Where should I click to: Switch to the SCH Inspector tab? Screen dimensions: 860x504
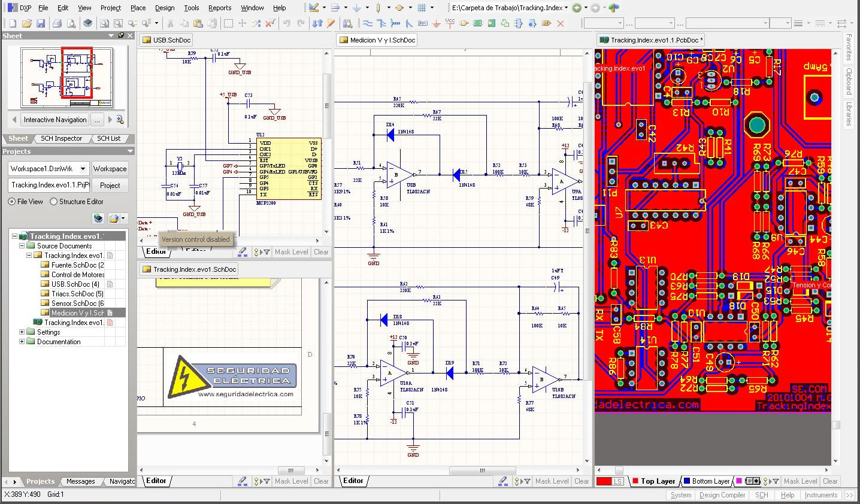[x=61, y=138]
